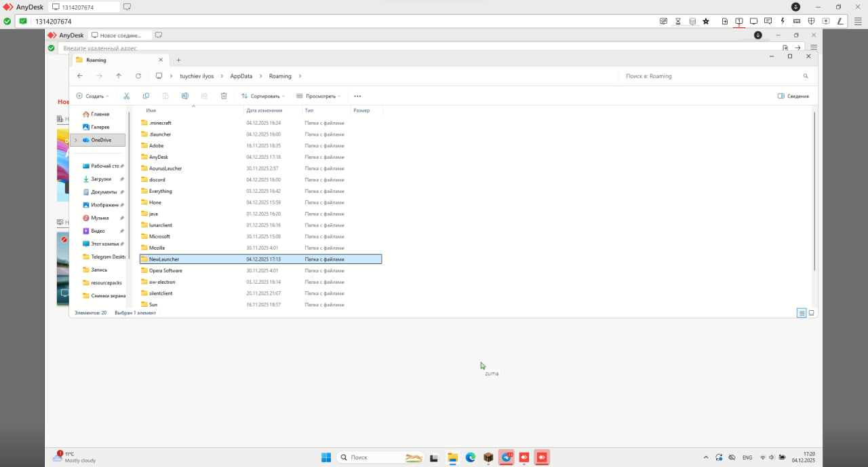Expand the OneDrive tree node
The image size is (868, 467).
[75, 140]
